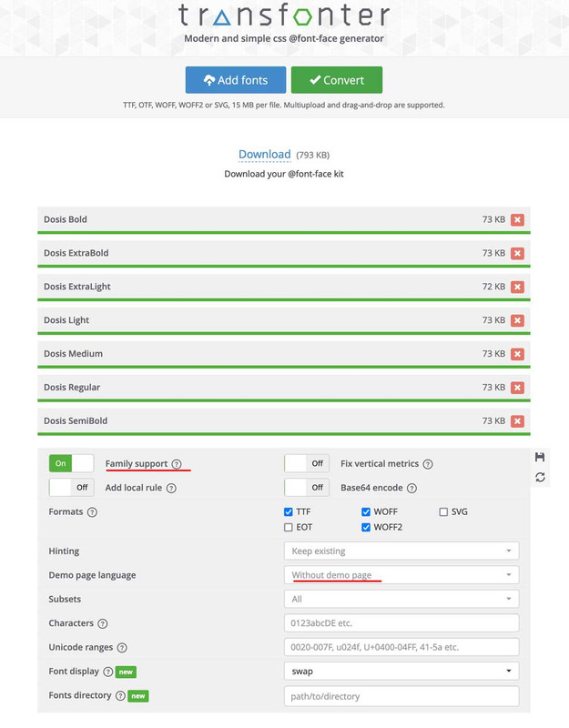Uncheck the TTF format checkbox
569x728 pixels.
click(288, 511)
